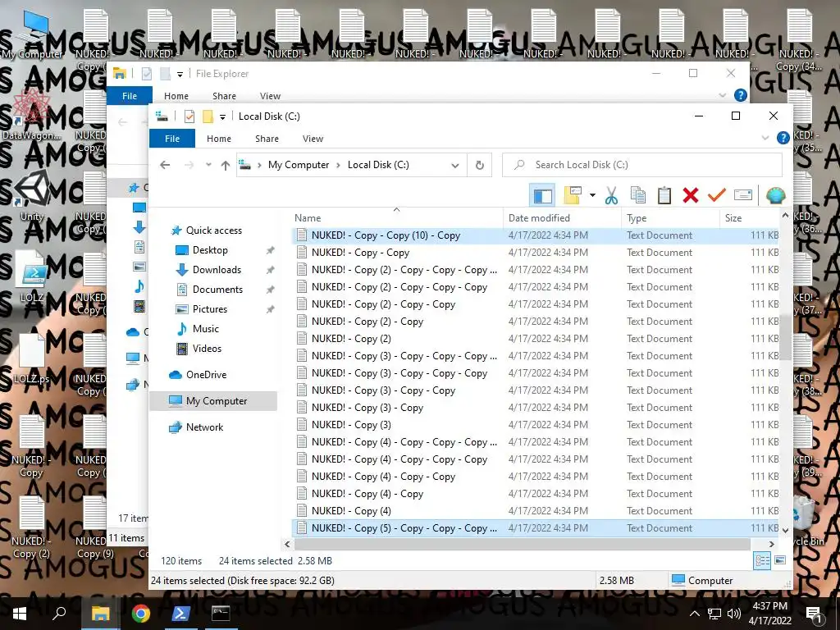This screenshot has height=630, width=840.
Task: Click Properties quick access icon in Local Disk titlebar
Action: [x=189, y=116]
